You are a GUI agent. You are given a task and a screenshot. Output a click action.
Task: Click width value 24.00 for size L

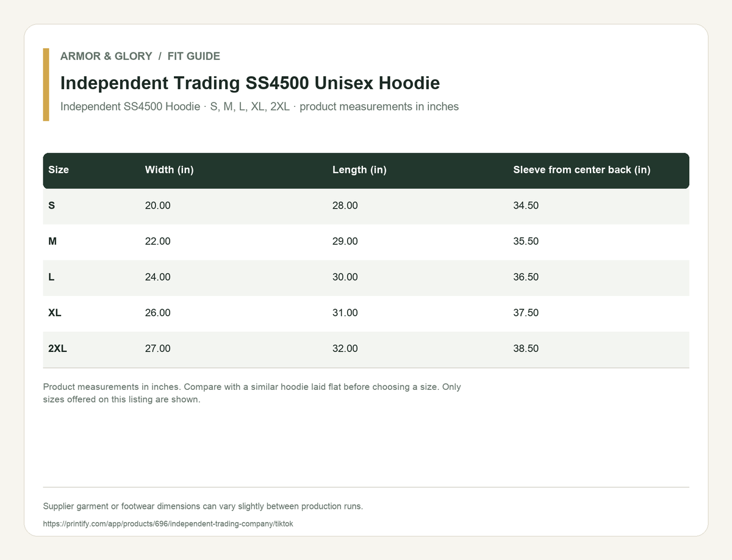pos(157,278)
